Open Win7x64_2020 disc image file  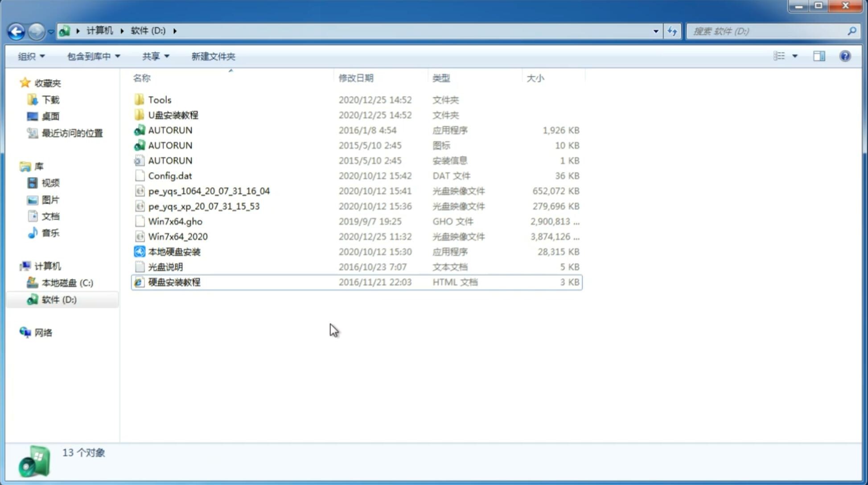(177, 237)
